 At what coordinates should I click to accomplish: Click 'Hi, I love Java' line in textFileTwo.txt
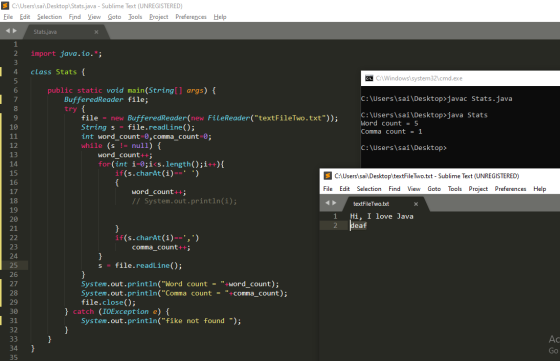click(381, 216)
